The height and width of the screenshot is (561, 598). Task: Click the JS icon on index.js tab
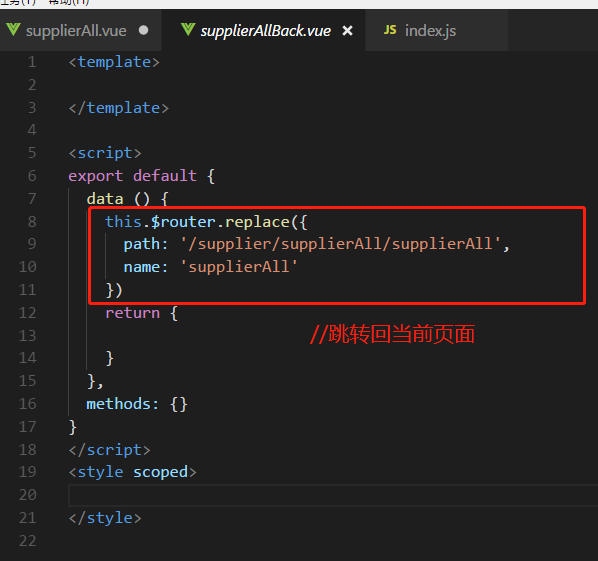click(390, 30)
